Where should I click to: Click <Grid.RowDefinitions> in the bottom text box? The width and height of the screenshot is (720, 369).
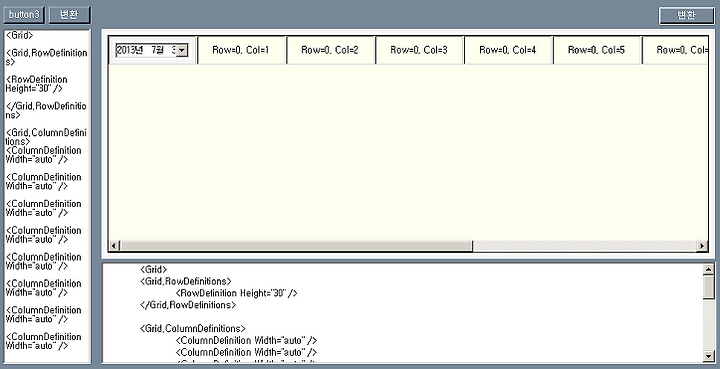click(186, 281)
